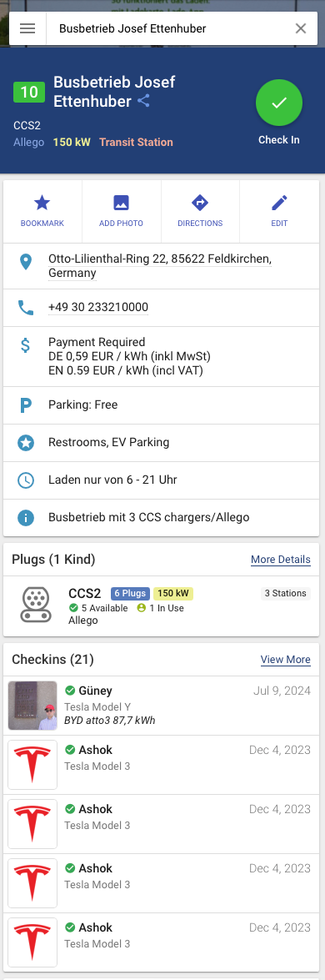This screenshot has width=325, height=980.
Task: Share this station via the share icon
Action: pos(143,101)
